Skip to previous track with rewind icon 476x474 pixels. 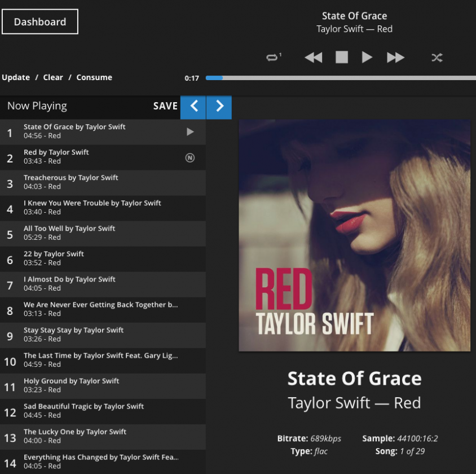click(313, 58)
